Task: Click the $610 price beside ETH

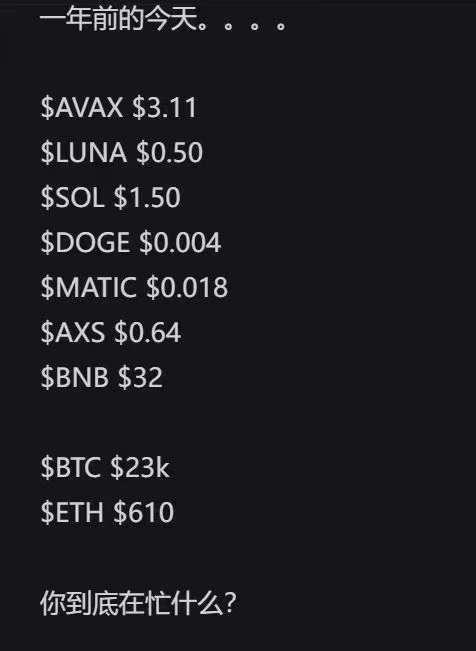Action: click(144, 512)
